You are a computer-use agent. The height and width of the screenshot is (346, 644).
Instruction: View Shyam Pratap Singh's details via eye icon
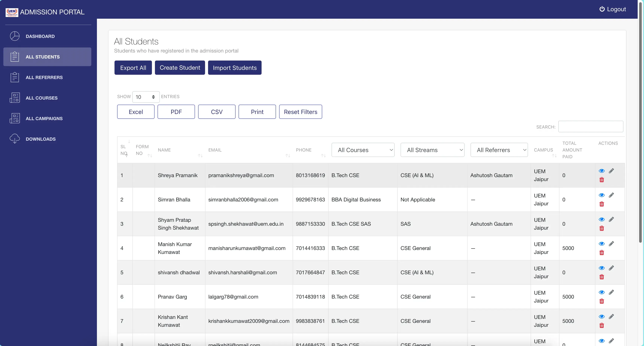[602, 219]
